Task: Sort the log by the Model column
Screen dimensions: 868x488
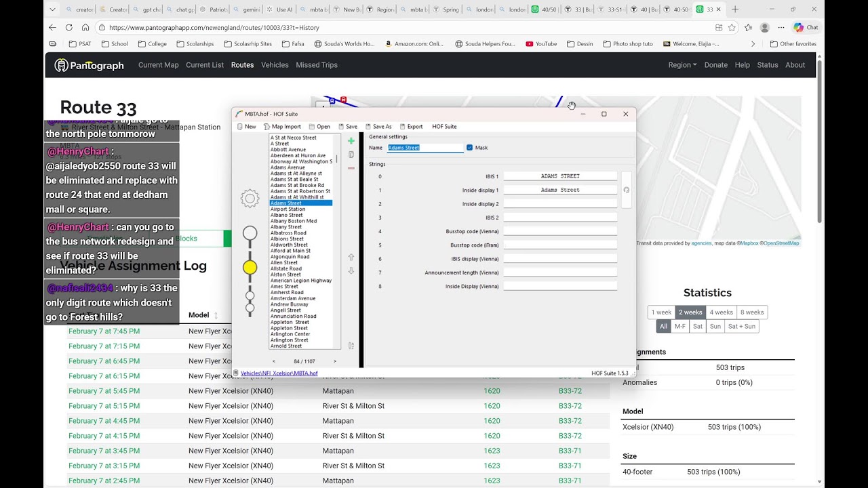Action: point(203,315)
